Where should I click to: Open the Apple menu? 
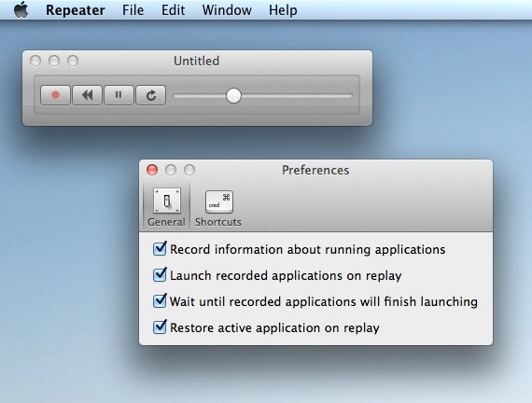tap(21, 9)
